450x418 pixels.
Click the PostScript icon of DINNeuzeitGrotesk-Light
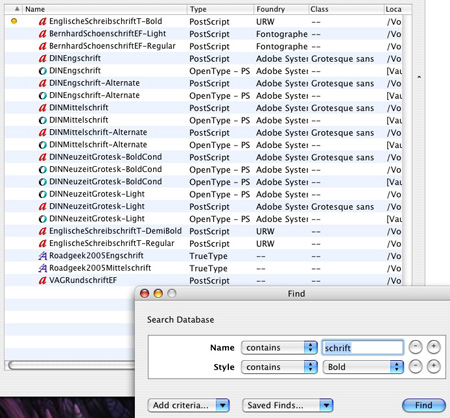pos(42,207)
